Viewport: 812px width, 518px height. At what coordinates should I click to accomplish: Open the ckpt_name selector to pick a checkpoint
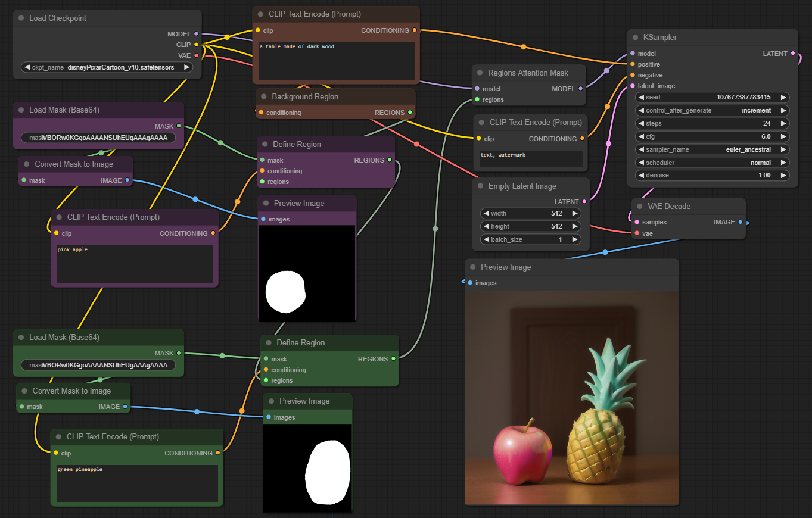107,67
